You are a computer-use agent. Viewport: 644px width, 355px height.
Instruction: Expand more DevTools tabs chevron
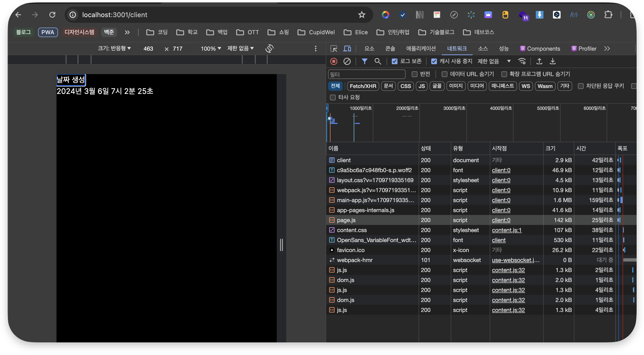point(607,49)
